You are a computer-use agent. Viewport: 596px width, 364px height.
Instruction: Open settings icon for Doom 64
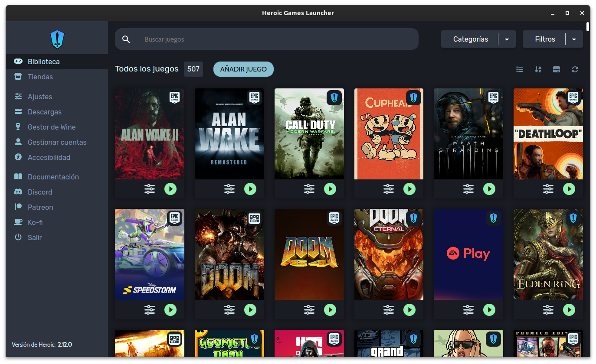[309, 309]
